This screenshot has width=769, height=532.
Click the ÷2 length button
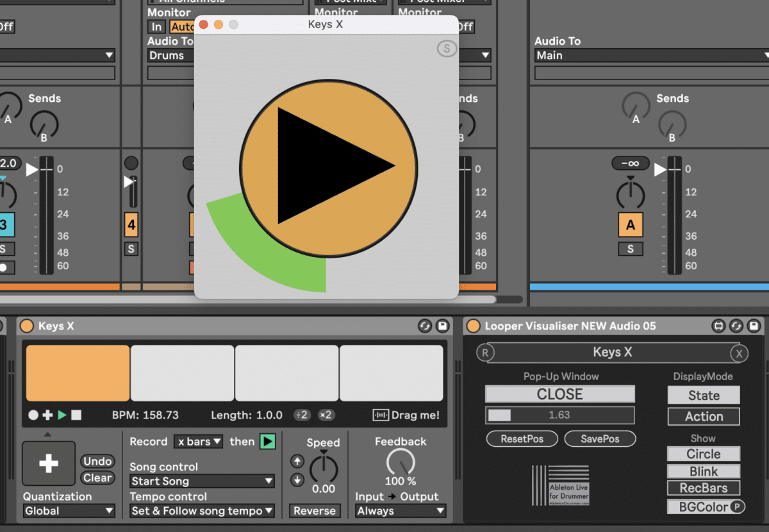pos(301,415)
